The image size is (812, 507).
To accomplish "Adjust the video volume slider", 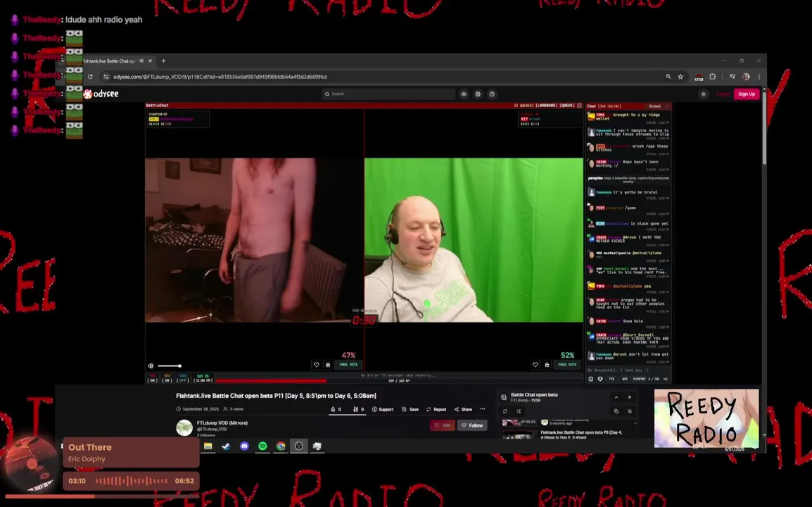I will [170, 366].
